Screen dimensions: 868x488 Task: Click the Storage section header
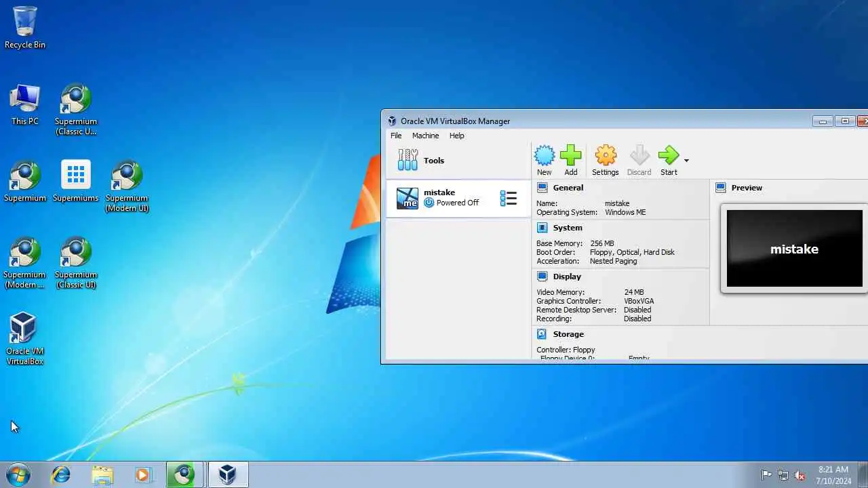pos(568,334)
